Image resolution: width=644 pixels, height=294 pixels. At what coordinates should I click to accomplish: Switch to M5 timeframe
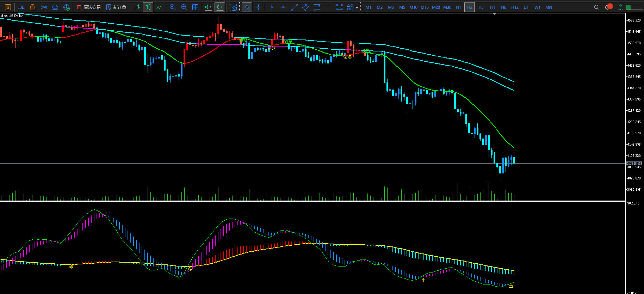pyautogui.click(x=402, y=7)
